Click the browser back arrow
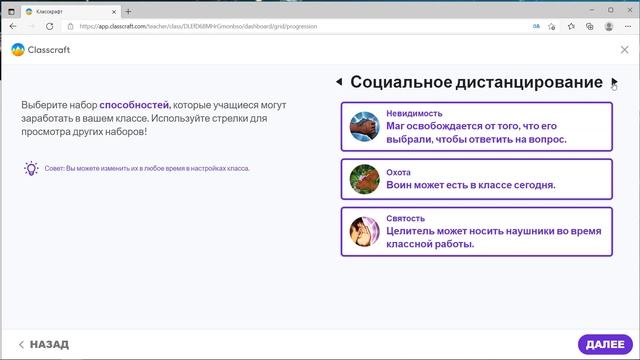Viewport: 640px width, 360px height. tap(13, 26)
